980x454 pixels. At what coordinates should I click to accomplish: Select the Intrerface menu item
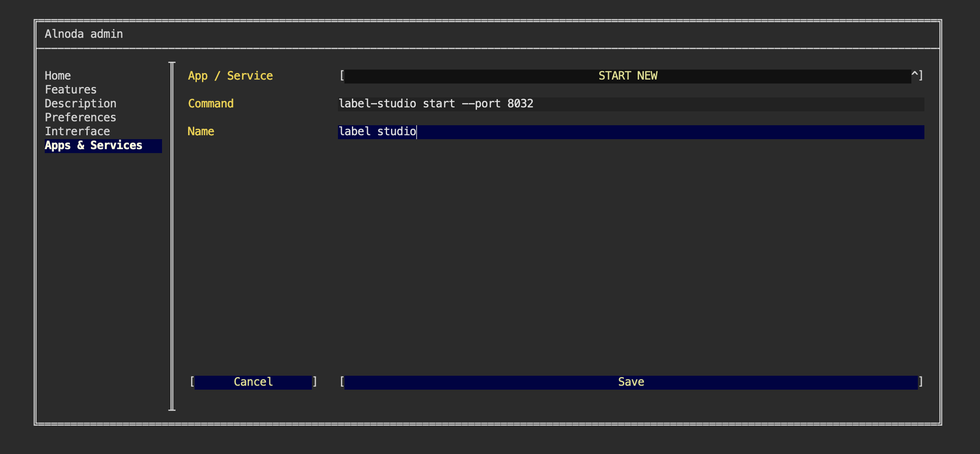(x=77, y=131)
